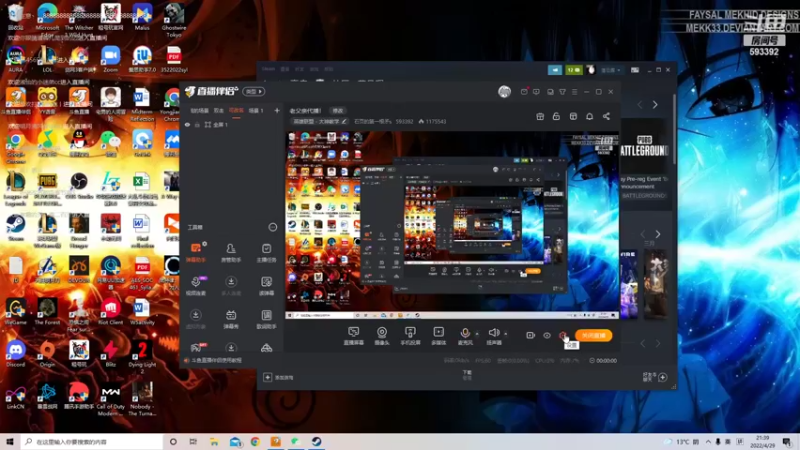Click the user avatar in the title bar
The image size is (800, 450).
(505, 92)
